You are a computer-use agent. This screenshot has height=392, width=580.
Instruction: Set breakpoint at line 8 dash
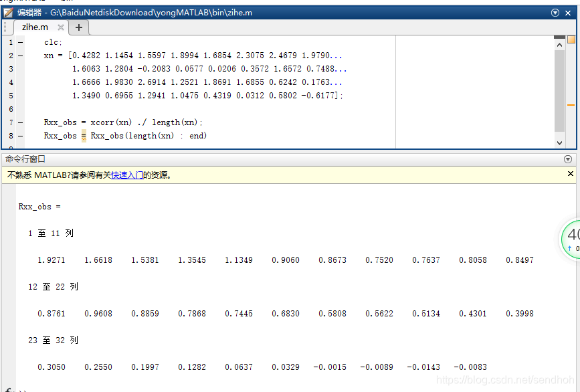20,136
